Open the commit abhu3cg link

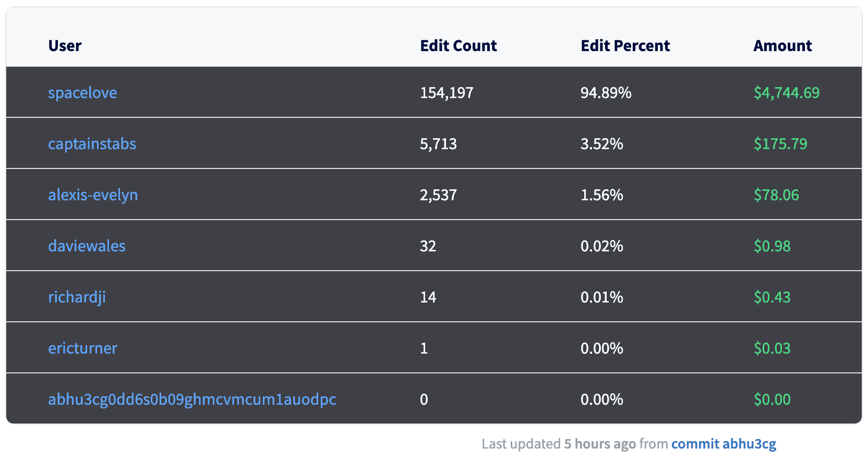coord(724,444)
